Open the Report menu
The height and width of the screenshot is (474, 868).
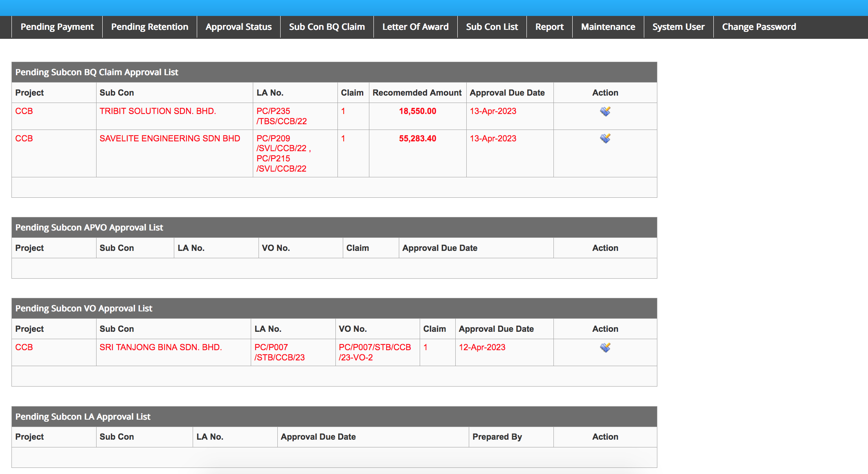coord(549,27)
